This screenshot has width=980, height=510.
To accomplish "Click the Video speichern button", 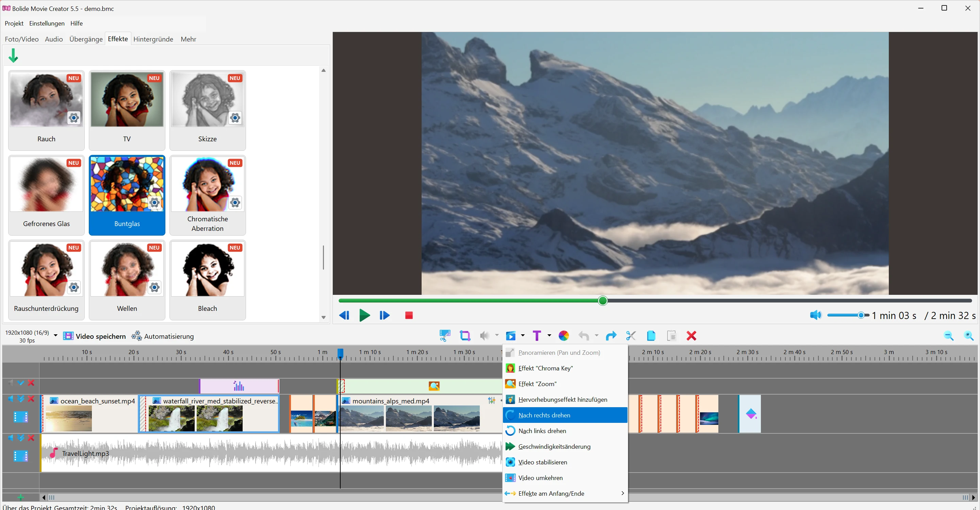I will pyautogui.click(x=94, y=336).
